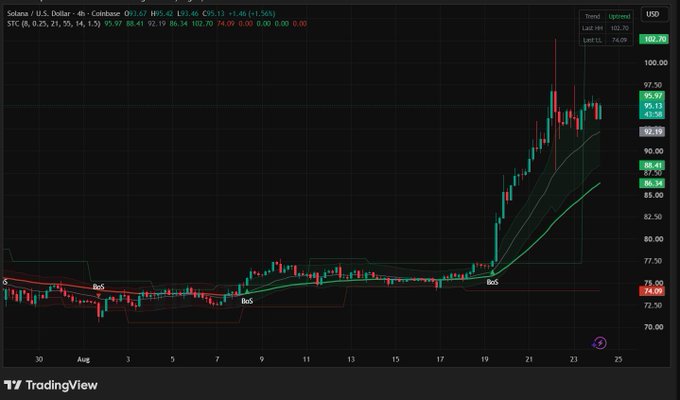Click the 82.50 price scale label
The width and height of the screenshot is (680, 400).
[654, 216]
